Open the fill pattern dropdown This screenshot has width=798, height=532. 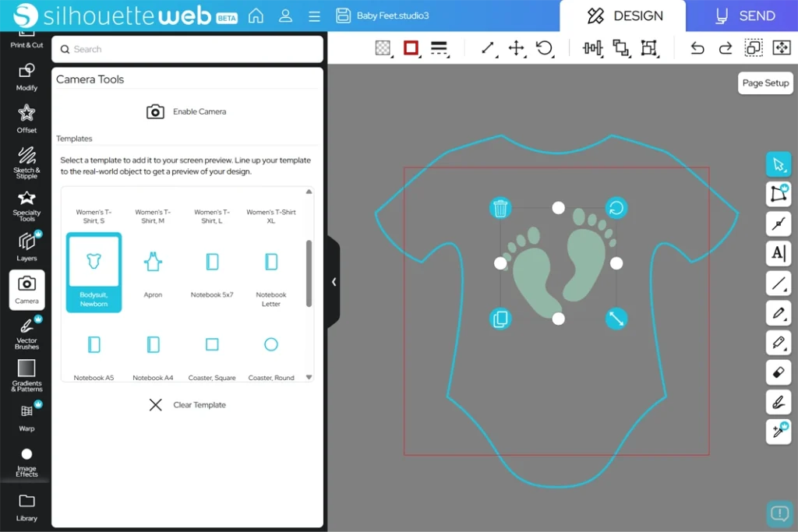click(383, 48)
